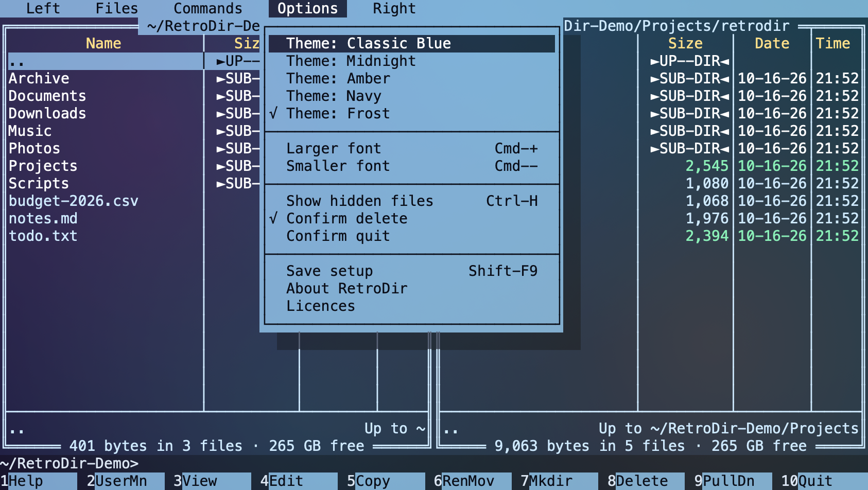The width and height of the screenshot is (868, 490).
Task: Open About RetroDir
Action: point(412,289)
